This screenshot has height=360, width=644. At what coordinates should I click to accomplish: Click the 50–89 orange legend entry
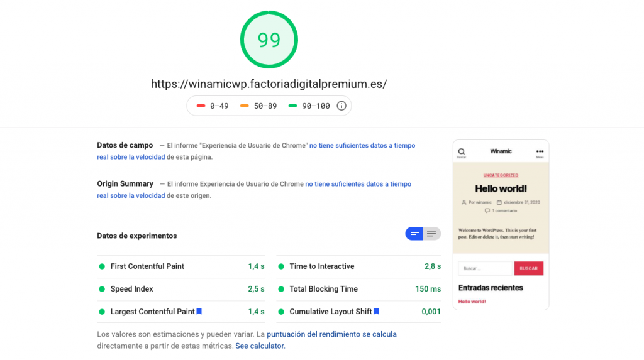pos(258,106)
